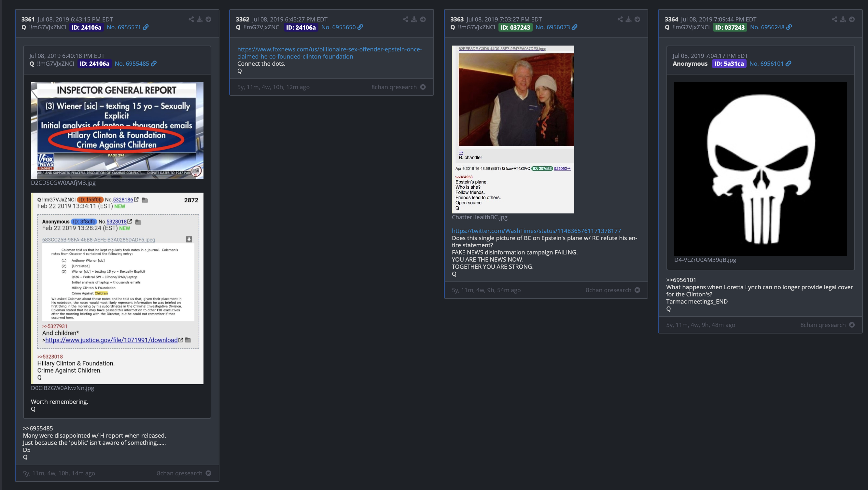This screenshot has width=868, height=490.
Task: Click file name D0ClBZGW0AIwzNn.jpg
Action: pyautogui.click(x=63, y=388)
